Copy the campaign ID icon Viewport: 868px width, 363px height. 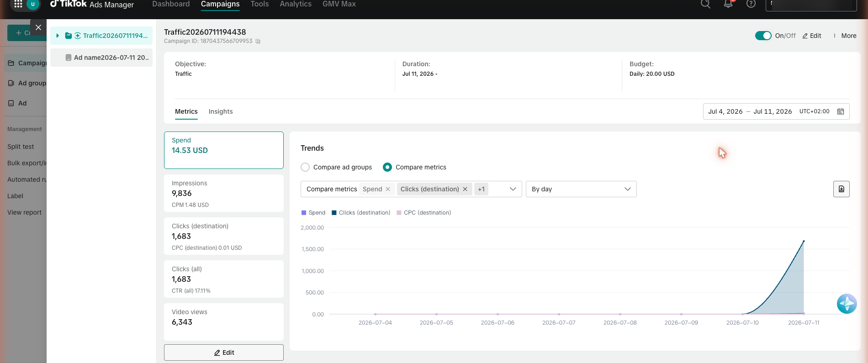coord(258,41)
